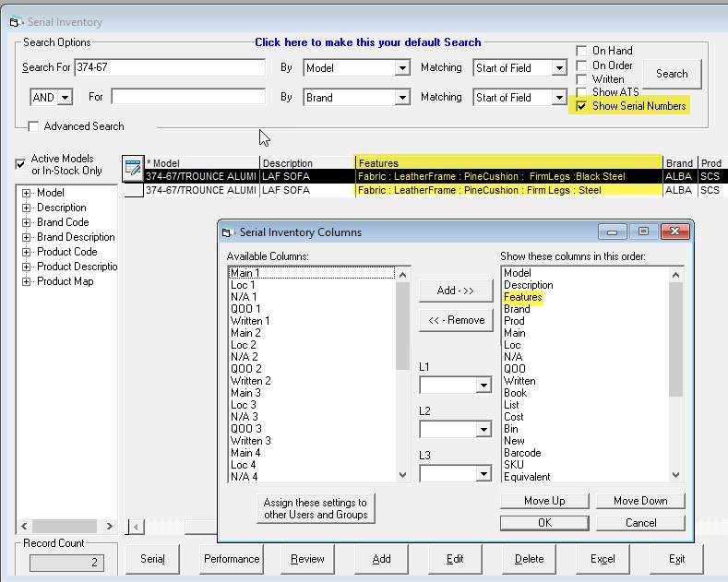Click the Search For input field
This screenshot has height=582, width=728.
click(x=170, y=67)
